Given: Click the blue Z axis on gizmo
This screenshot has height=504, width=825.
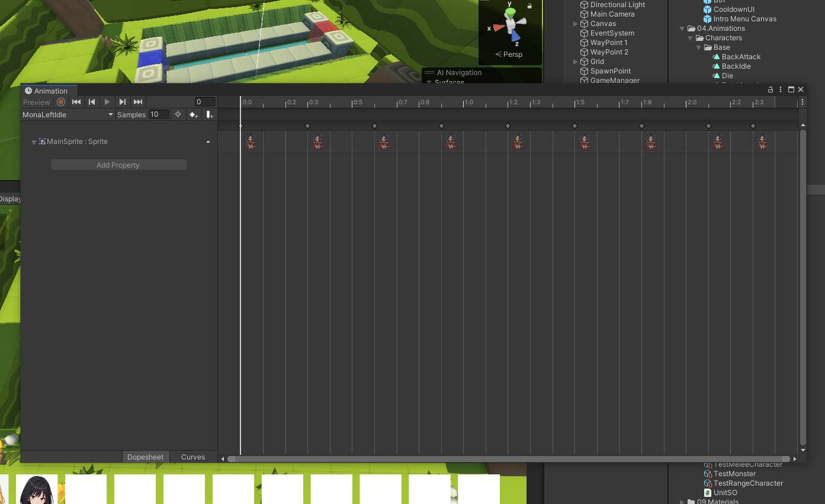Looking at the screenshot, I should pyautogui.click(x=516, y=36).
